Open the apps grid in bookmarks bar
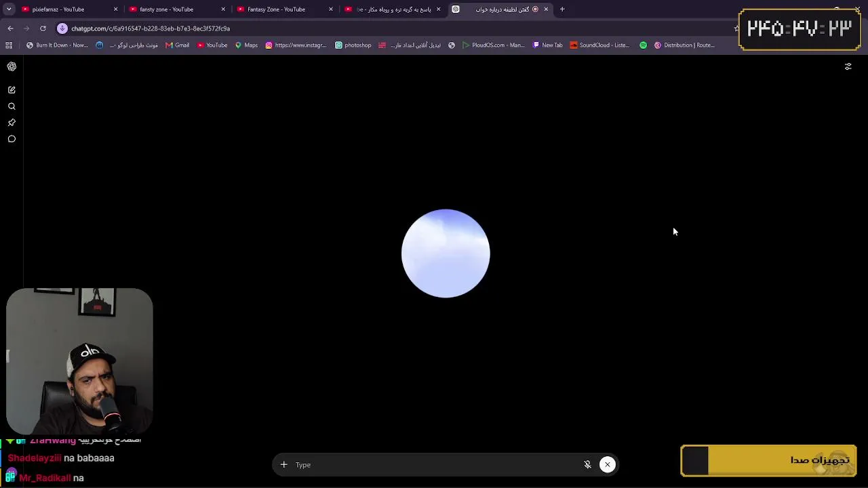 [9, 45]
